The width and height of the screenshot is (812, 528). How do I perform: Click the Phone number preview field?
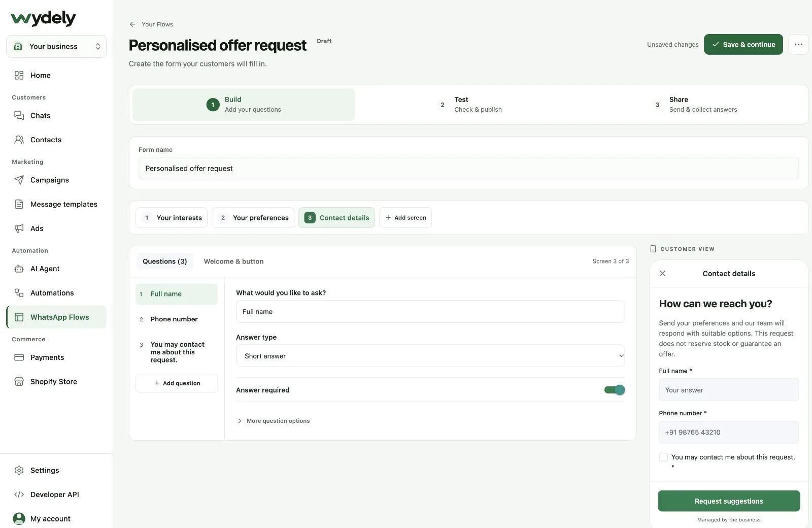729,432
